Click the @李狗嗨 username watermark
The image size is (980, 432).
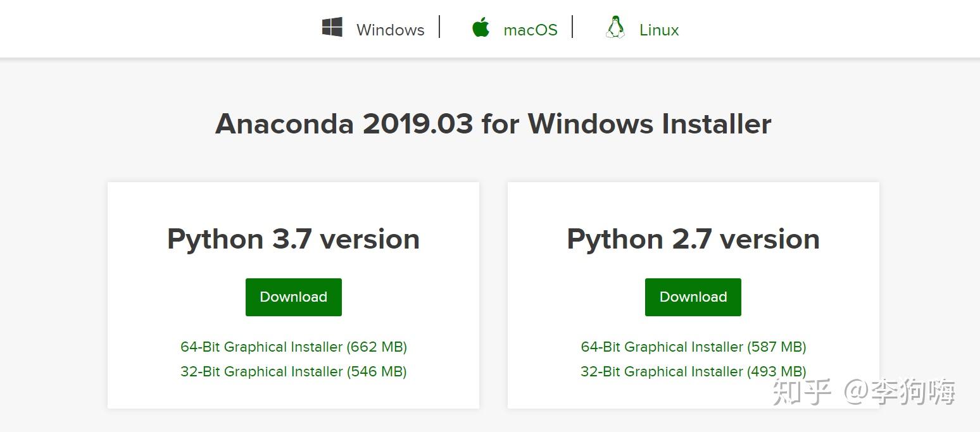coord(900,392)
